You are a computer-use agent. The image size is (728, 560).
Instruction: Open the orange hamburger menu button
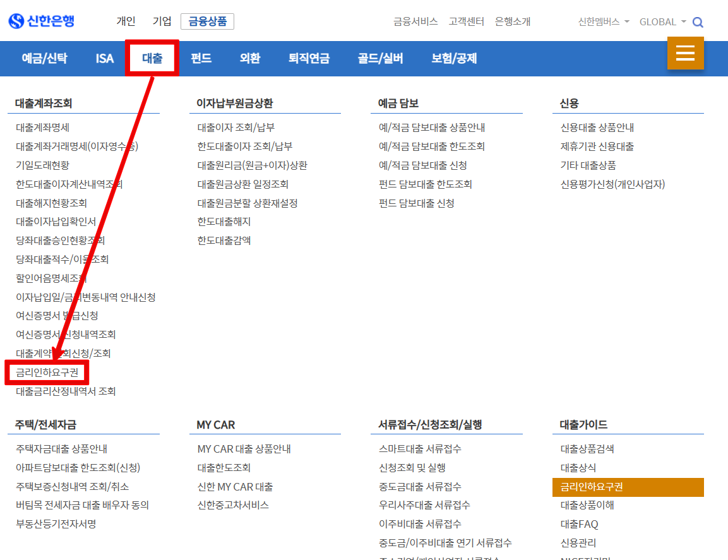click(685, 53)
